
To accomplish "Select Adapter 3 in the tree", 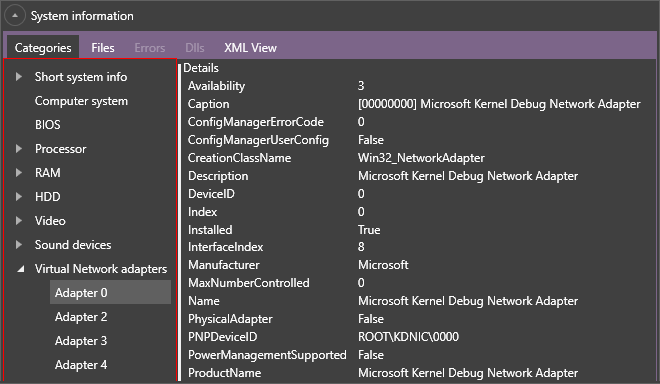I will point(81,340).
